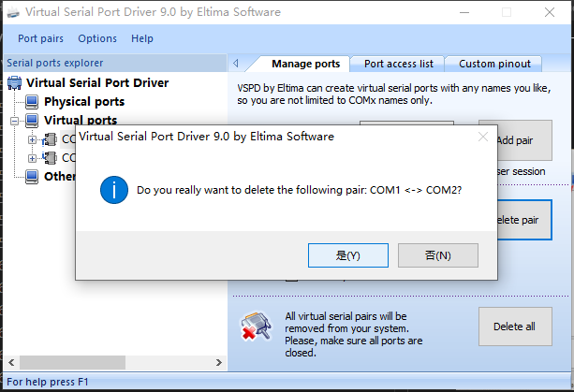574x392 pixels.
Task: Open the Options menu
Action: tap(97, 38)
